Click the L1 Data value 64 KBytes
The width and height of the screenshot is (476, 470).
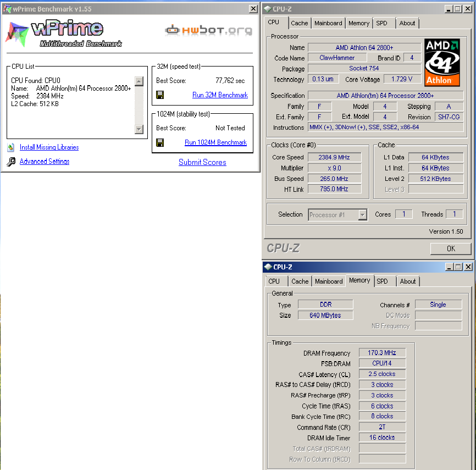coord(436,157)
